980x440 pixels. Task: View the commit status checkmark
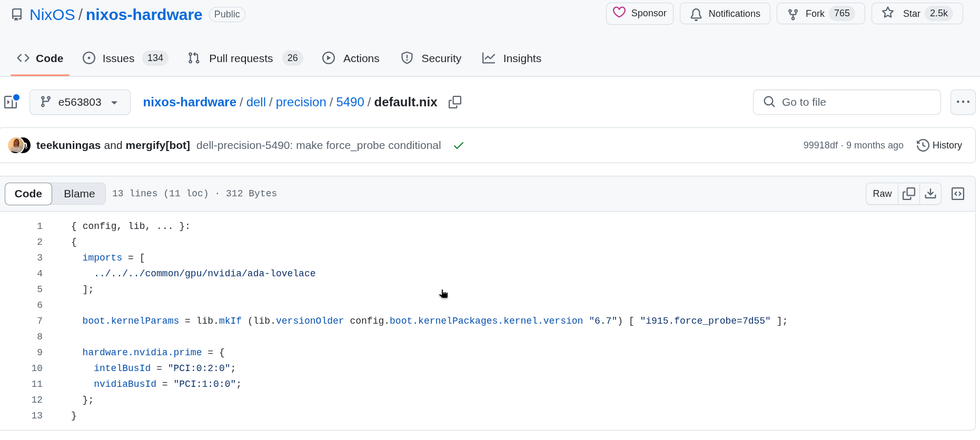[458, 146]
